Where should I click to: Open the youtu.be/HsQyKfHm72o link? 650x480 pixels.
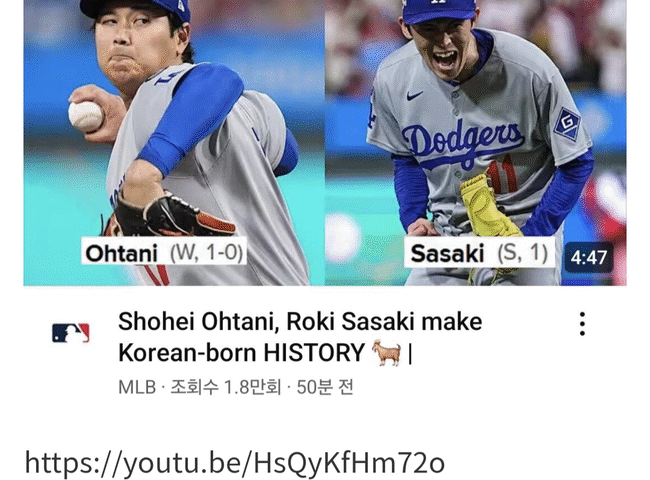tap(235, 463)
